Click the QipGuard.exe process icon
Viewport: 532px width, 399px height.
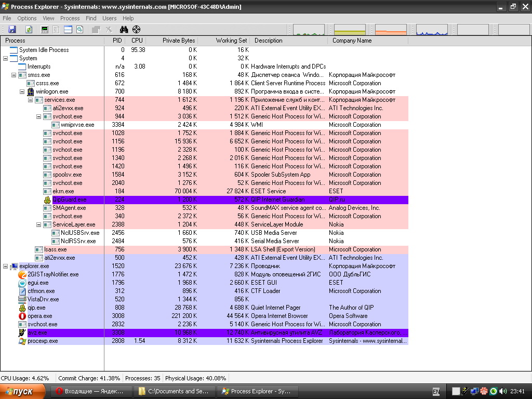(x=47, y=199)
